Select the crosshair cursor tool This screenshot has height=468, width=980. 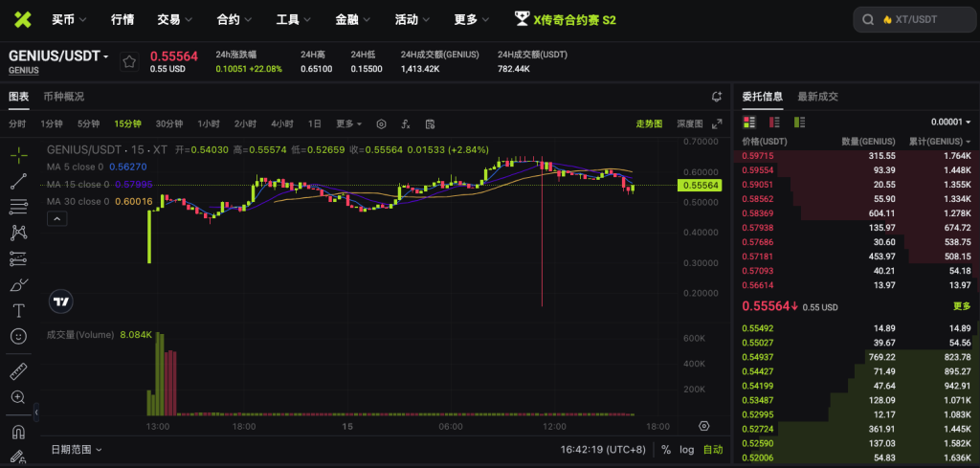pos(19,155)
